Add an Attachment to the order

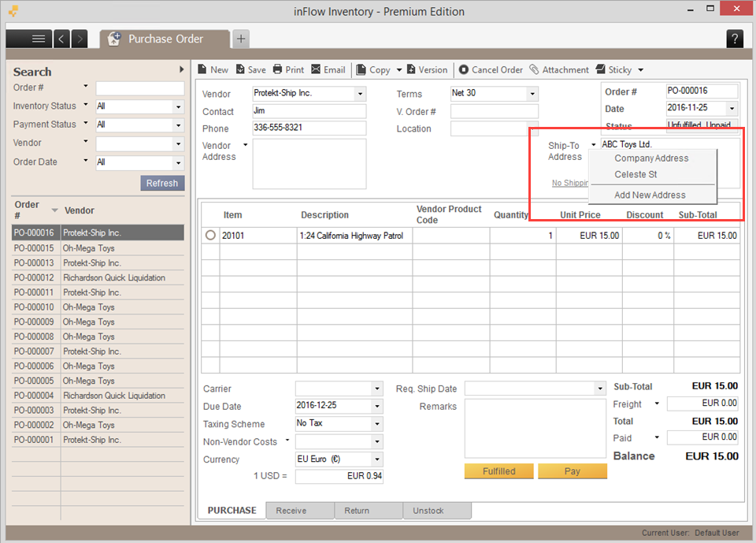pyautogui.click(x=559, y=69)
